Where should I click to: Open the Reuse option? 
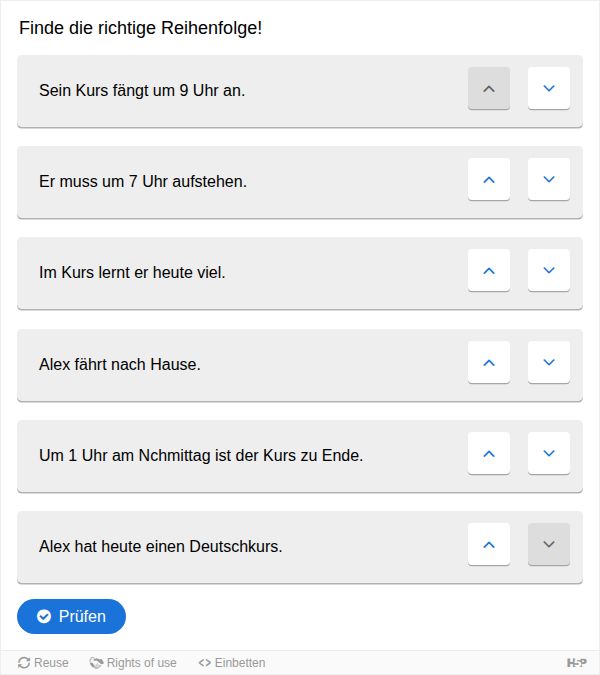pyautogui.click(x=43, y=663)
